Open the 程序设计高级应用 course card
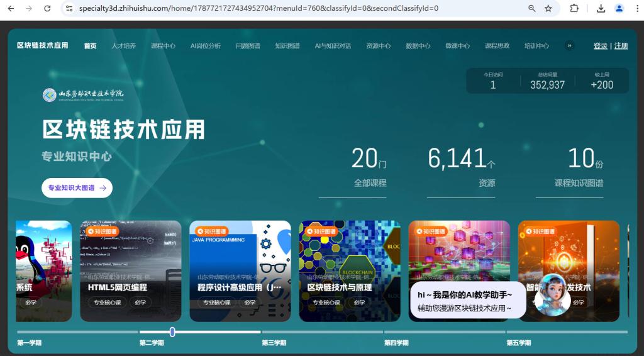Viewport: 644px width, 356px height. tap(240, 271)
